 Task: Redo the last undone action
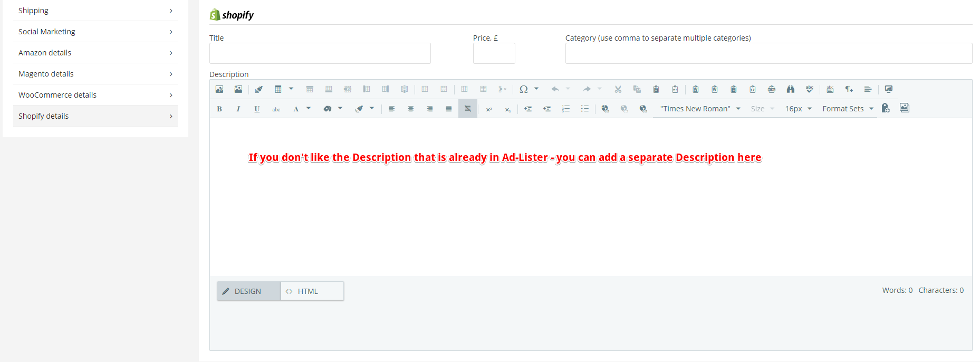pyautogui.click(x=587, y=89)
